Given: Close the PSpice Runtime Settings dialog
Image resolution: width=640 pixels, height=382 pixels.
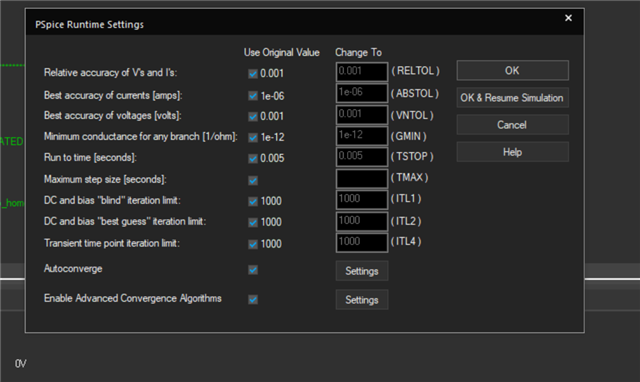Looking at the screenshot, I should 568,18.
